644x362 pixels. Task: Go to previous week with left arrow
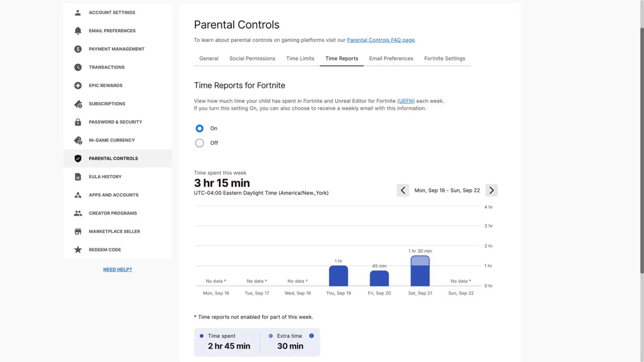click(x=403, y=190)
